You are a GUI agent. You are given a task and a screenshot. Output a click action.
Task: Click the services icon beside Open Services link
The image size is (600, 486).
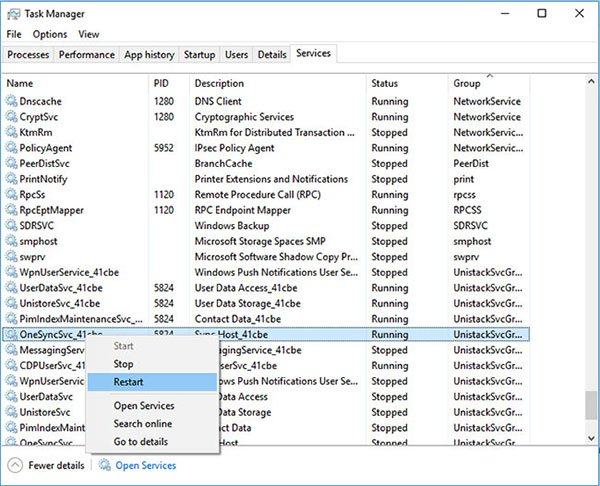tap(104, 465)
